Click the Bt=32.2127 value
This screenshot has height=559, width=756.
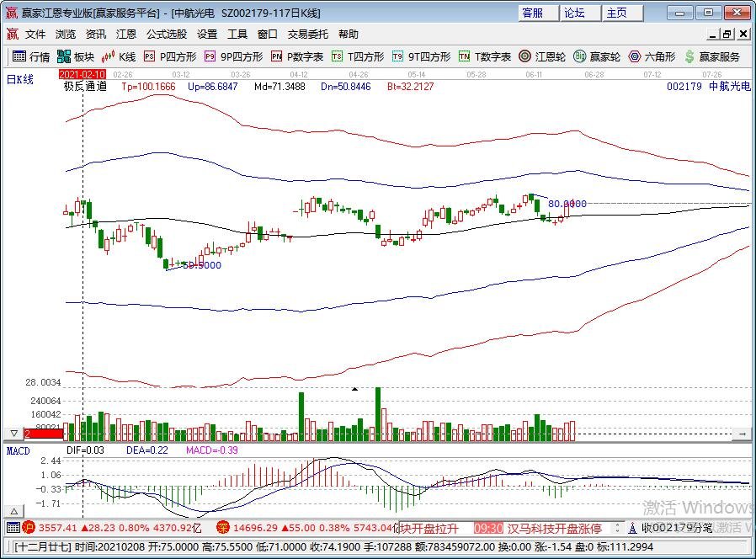[x=410, y=87]
